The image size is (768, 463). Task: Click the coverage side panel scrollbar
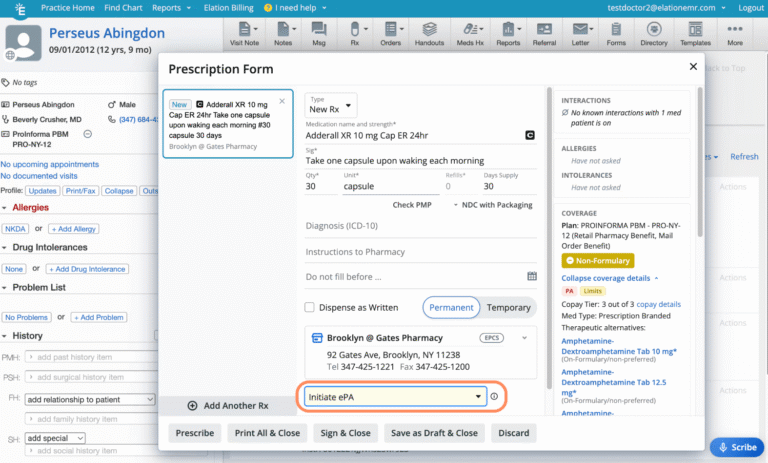(699, 162)
